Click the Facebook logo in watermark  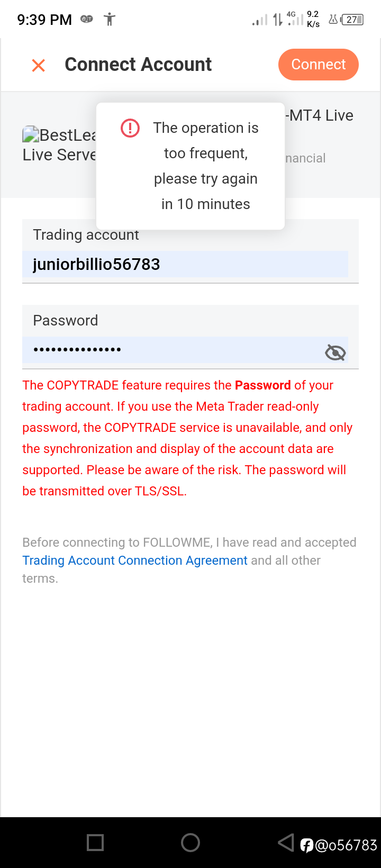pyautogui.click(x=307, y=845)
